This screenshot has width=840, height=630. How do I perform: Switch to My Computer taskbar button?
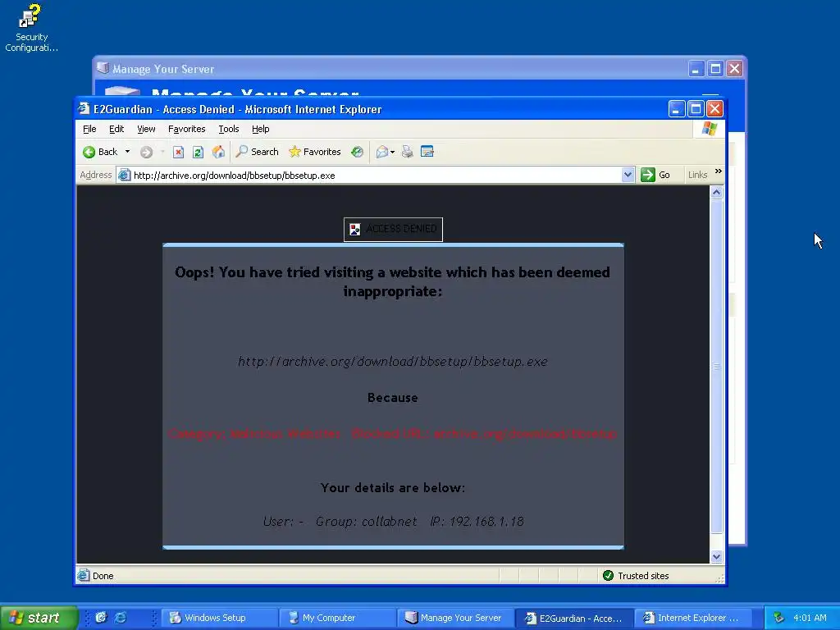tap(337, 618)
